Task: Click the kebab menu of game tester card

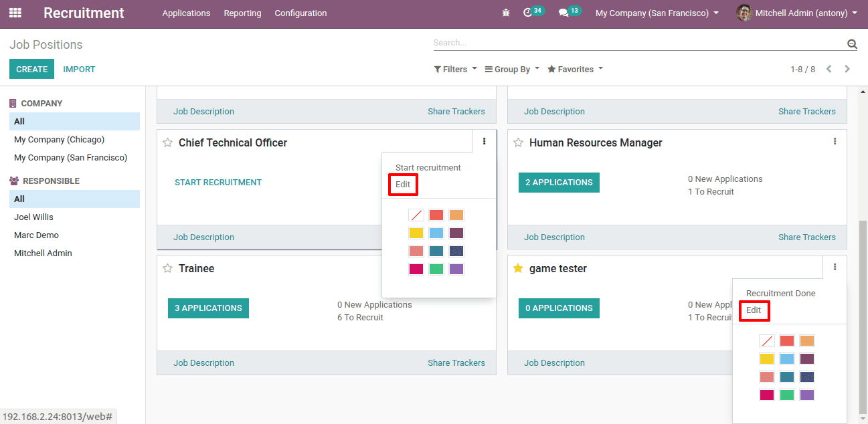Action: tap(835, 267)
